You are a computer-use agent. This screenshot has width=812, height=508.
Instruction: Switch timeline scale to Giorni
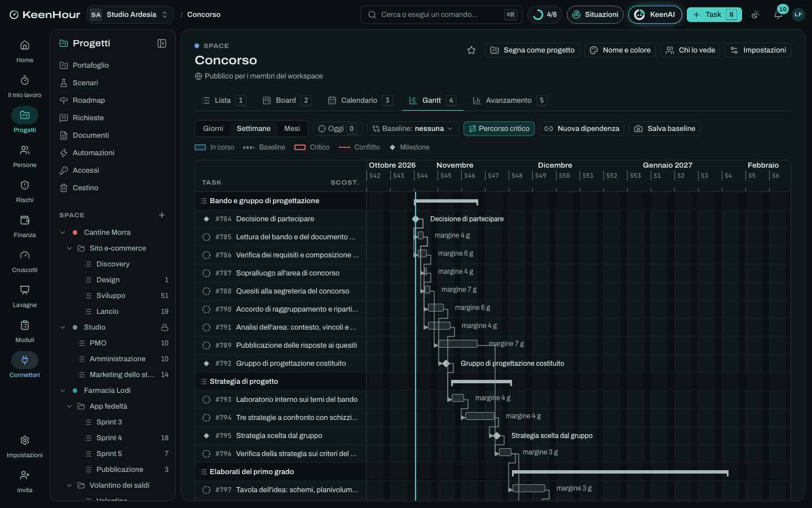pyautogui.click(x=213, y=129)
